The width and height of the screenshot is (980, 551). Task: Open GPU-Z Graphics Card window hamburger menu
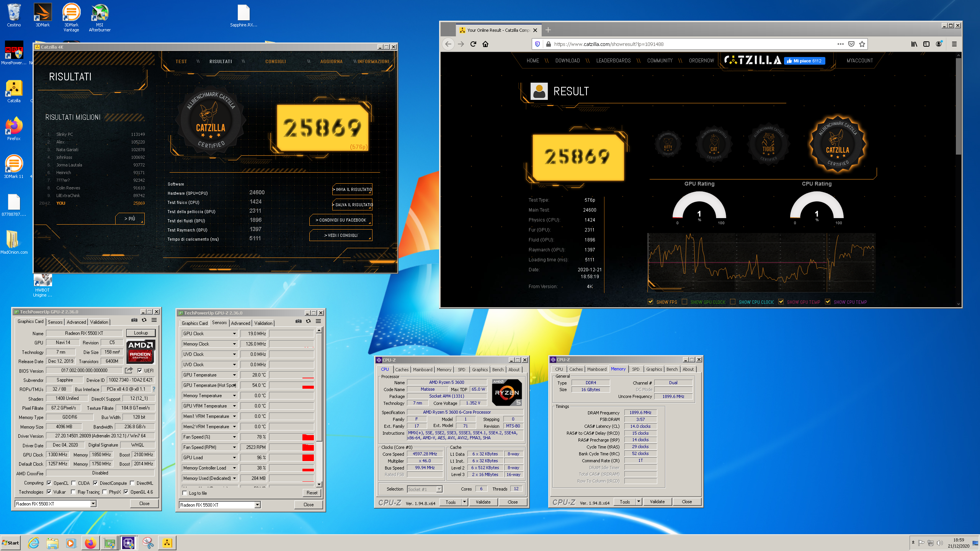point(154,320)
